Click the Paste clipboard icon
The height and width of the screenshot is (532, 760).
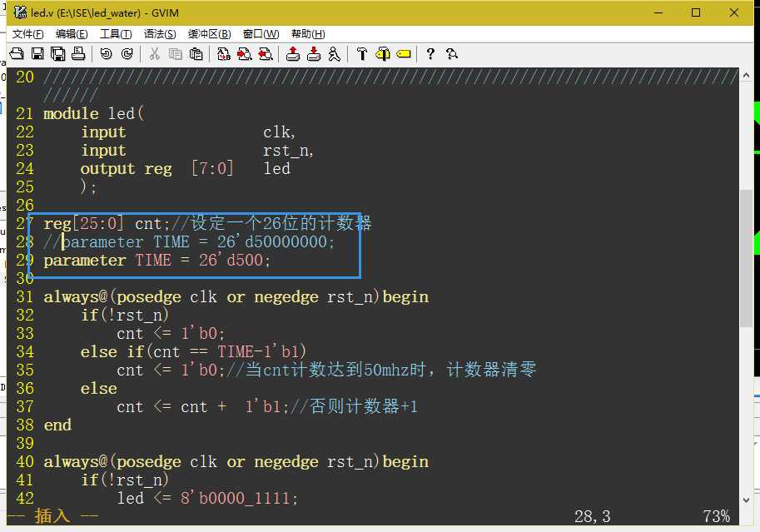click(196, 53)
